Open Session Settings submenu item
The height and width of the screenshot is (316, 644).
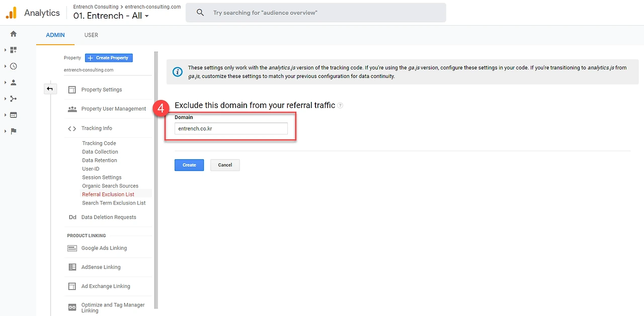tap(102, 177)
